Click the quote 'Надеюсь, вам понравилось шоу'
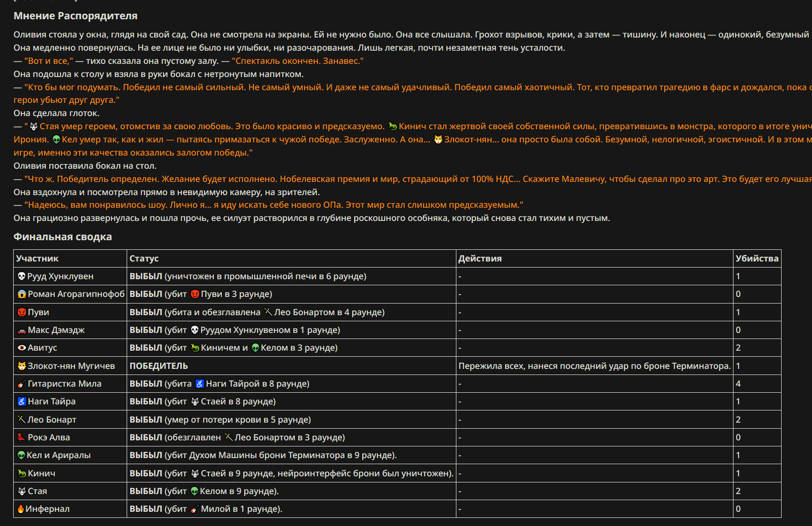The width and height of the screenshot is (812, 526). coord(97,205)
